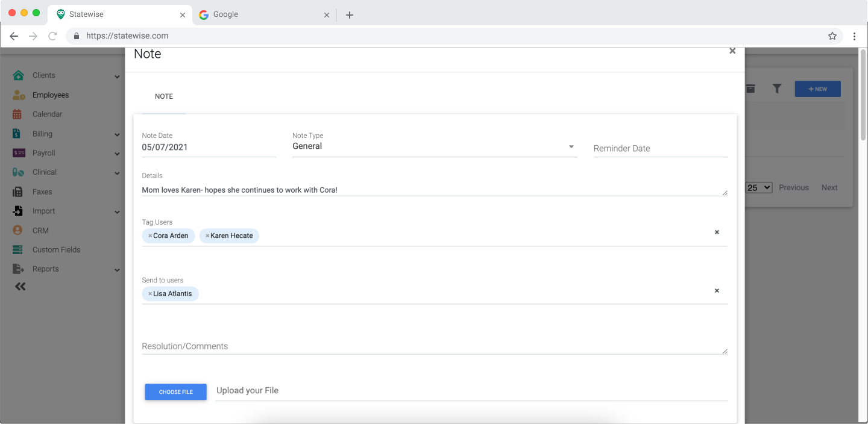Clear all Send to users entries

click(717, 290)
